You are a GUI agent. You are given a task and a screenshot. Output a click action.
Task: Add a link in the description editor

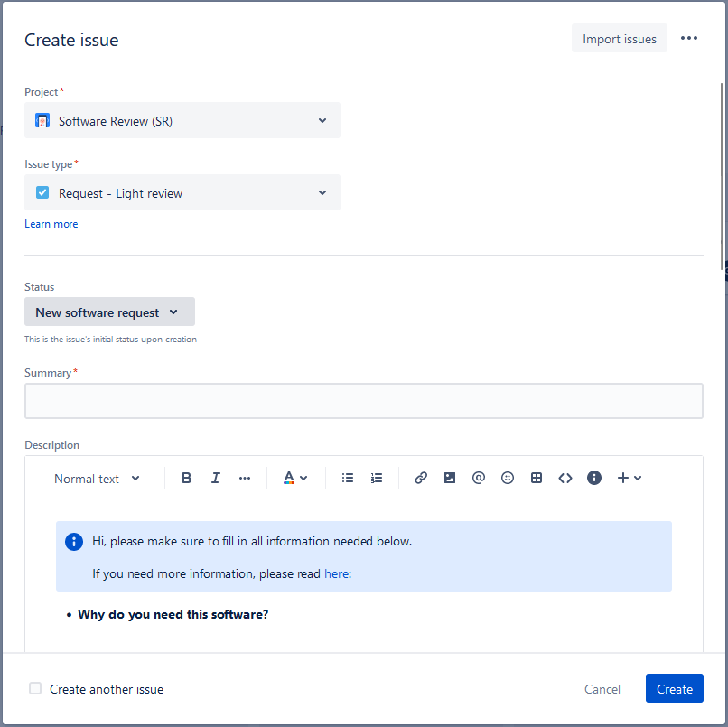pyautogui.click(x=421, y=478)
